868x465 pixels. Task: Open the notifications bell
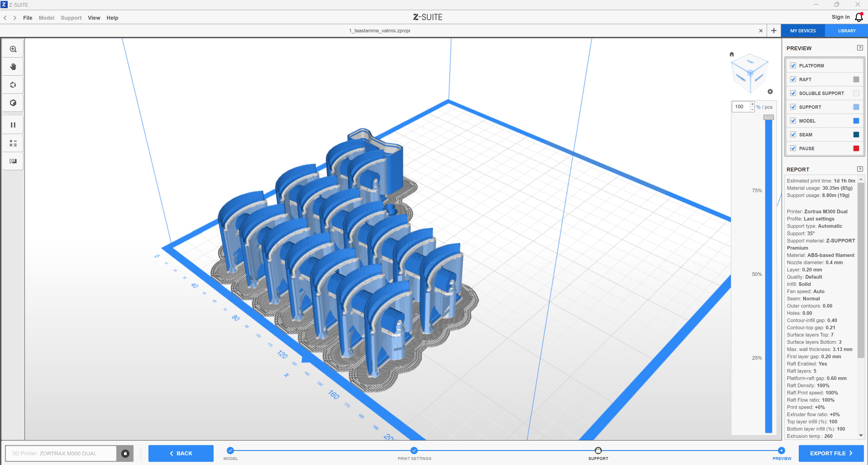859,17
